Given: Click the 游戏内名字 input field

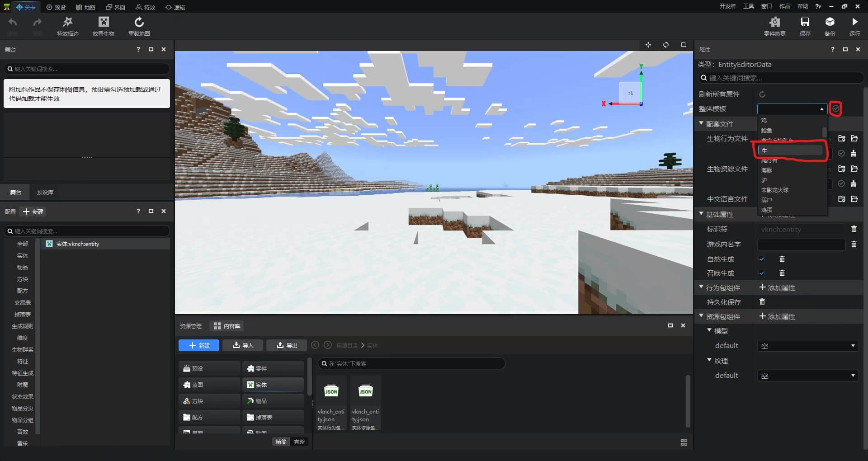Looking at the screenshot, I should pos(801,244).
